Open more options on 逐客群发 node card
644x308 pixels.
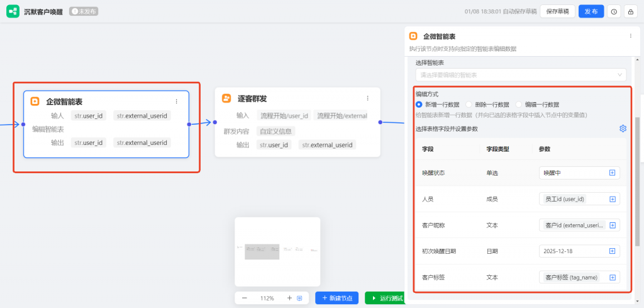[367, 98]
